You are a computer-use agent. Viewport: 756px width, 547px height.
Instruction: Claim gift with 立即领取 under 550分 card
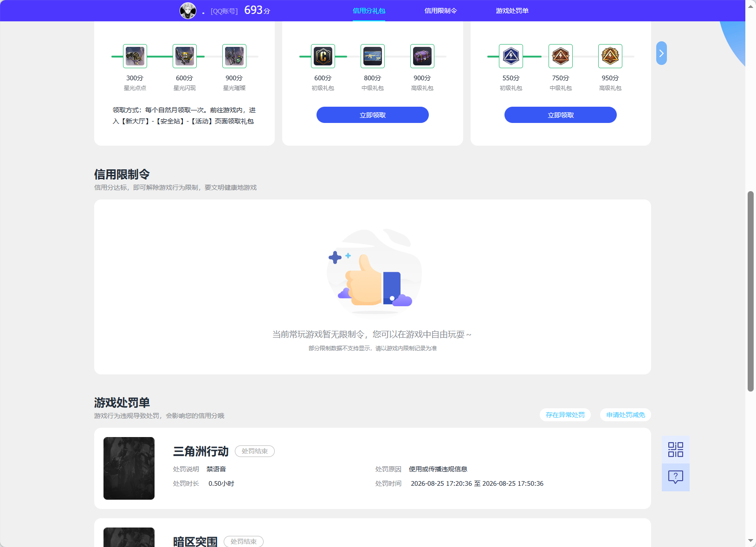(561, 115)
